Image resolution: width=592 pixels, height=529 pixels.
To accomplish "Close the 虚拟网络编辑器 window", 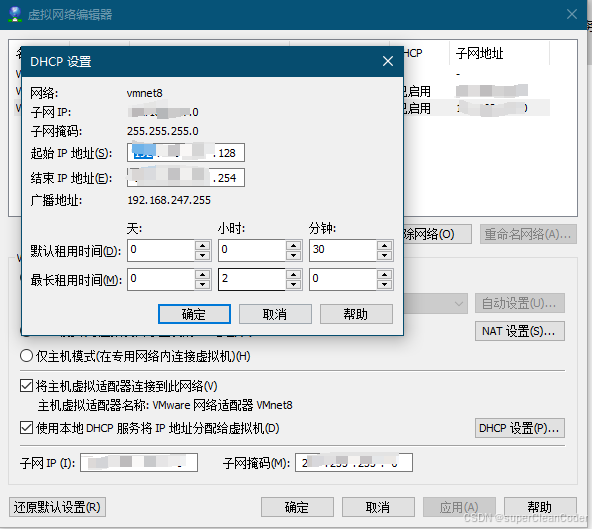I will [x=572, y=14].
